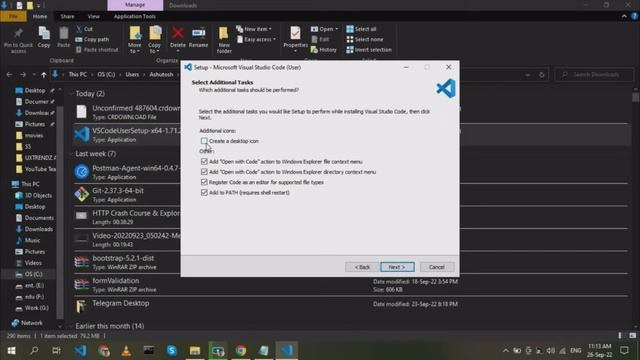Click Cut in the Clipboard group
This screenshot has width=640, height=360.
point(84,29)
